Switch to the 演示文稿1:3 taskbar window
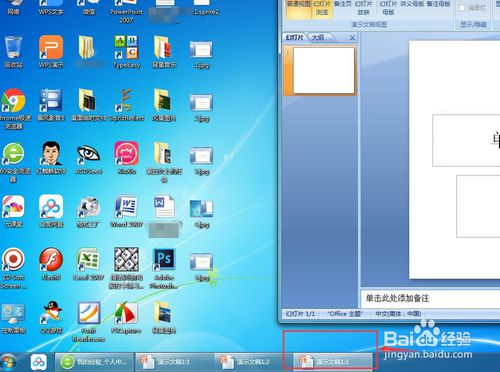Image resolution: width=500 pixels, height=372 pixels. click(333, 362)
